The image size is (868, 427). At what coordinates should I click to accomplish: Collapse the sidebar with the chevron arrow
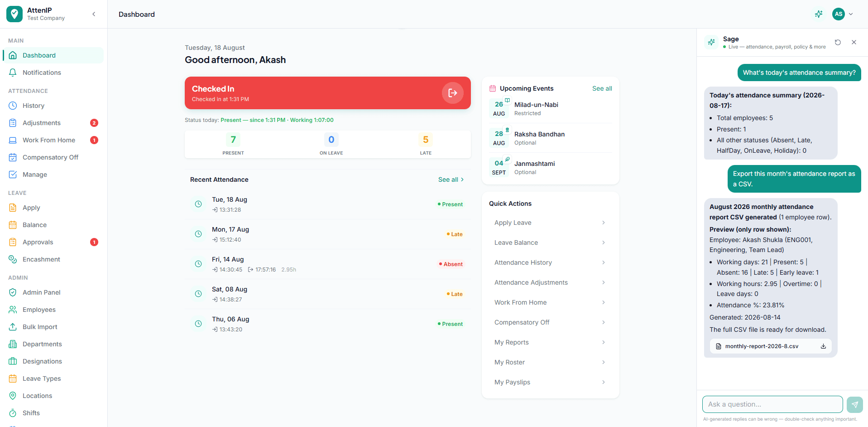click(x=94, y=14)
